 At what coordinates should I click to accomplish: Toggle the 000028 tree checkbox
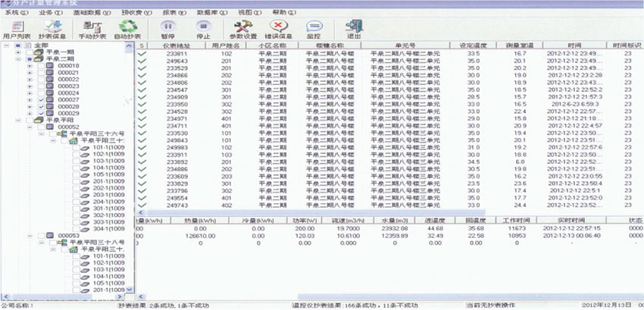(x=39, y=107)
